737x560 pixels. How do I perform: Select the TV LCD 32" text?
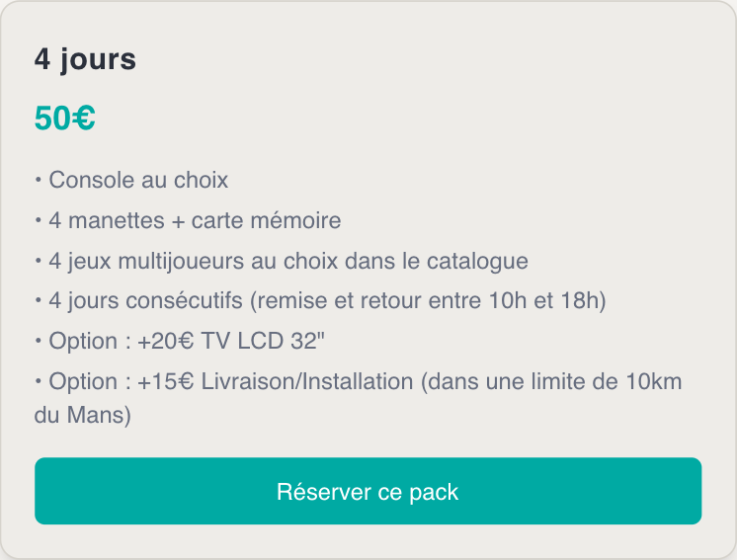pyautogui.click(x=263, y=341)
